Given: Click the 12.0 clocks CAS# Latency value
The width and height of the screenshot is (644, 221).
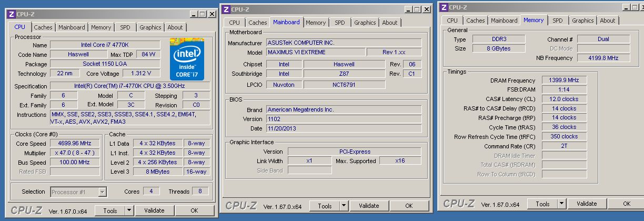Looking at the screenshot, I should coord(564,99).
